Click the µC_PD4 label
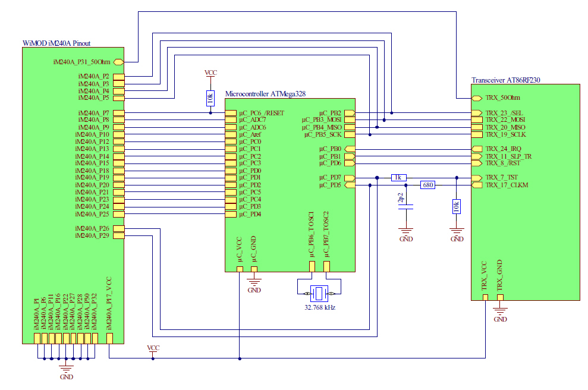588x390 pixels. coord(250,214)
